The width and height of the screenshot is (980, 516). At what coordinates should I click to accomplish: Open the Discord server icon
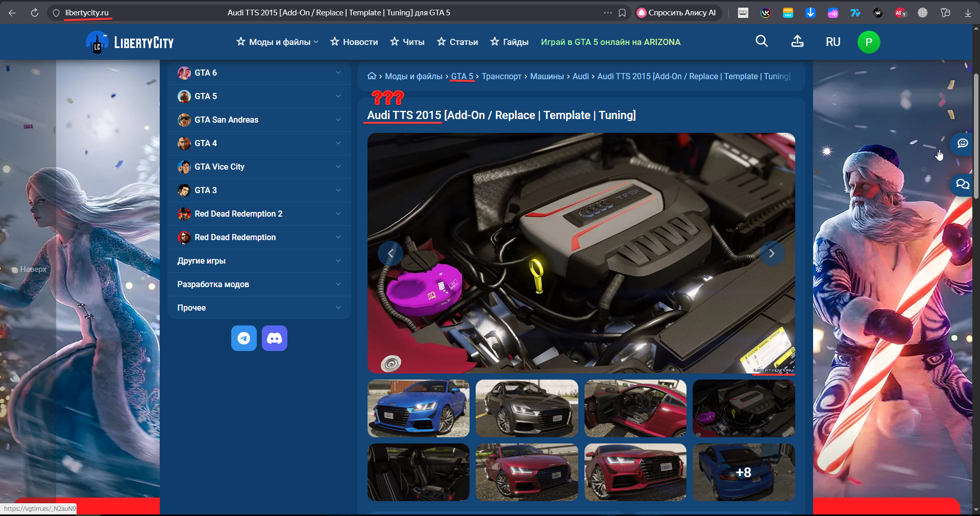[x=275, y=338]
